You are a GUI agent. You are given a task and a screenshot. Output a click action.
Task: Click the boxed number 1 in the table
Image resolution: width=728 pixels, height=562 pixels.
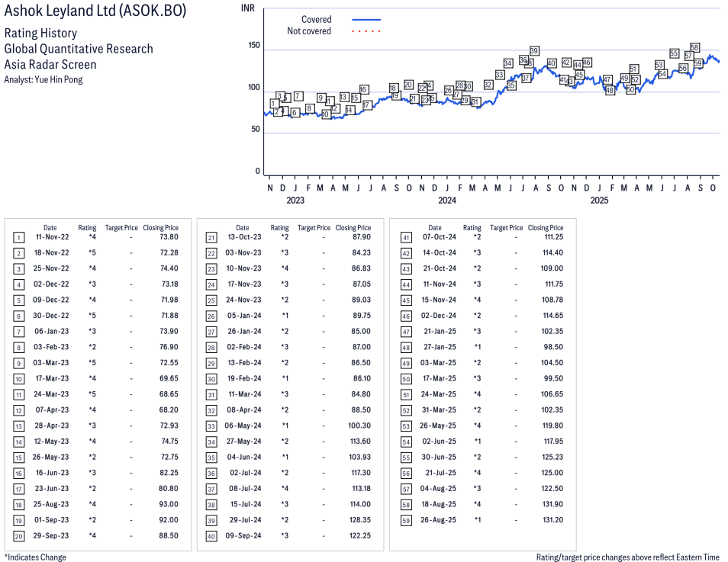[x=19, y=237]
